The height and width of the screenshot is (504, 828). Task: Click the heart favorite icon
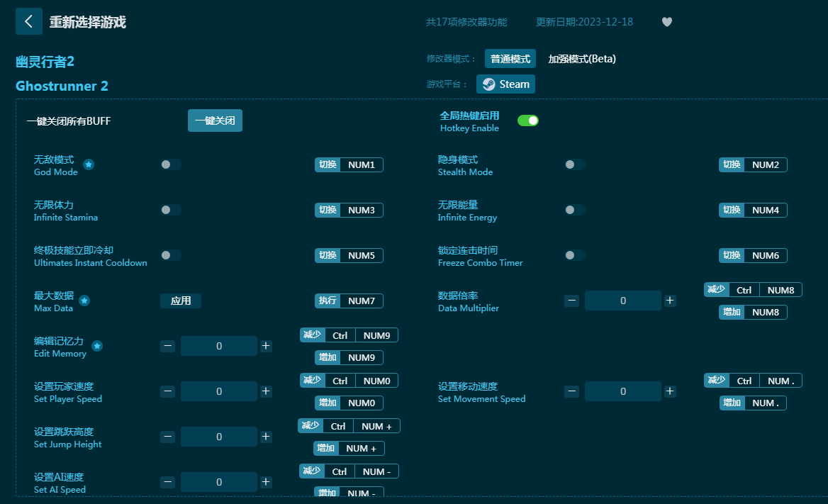tap(667, 22)
